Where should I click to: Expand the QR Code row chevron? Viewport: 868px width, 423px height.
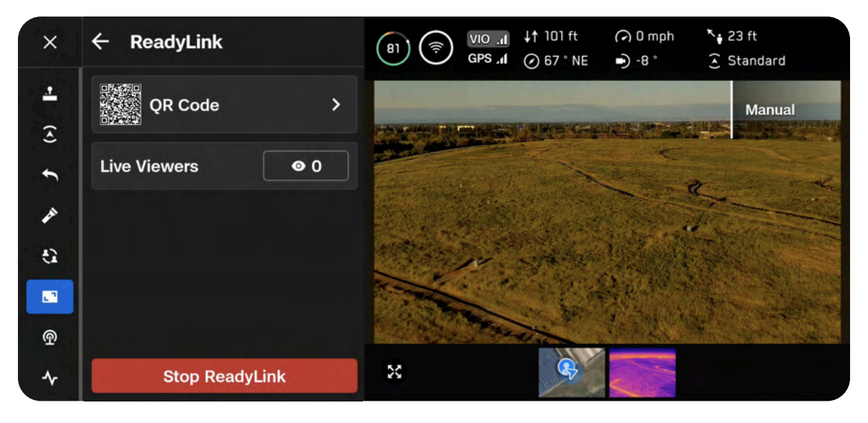(x=336, y=105)
